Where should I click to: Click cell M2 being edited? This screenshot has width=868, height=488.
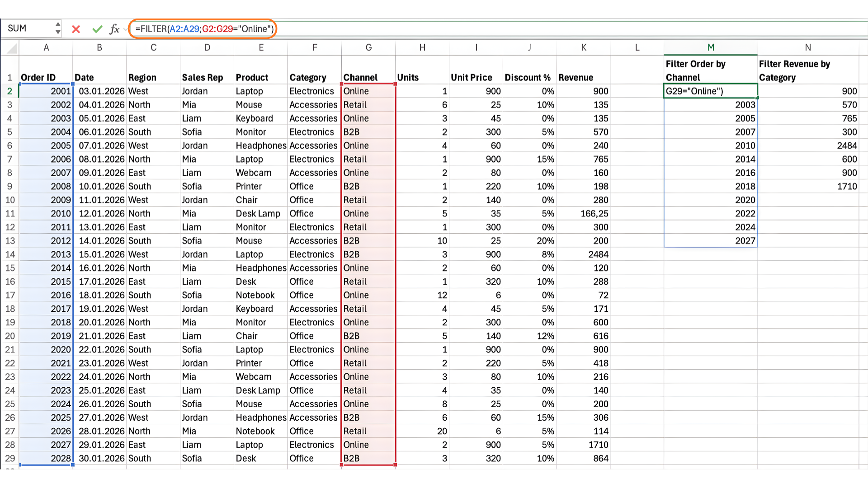pyautogui.click(x=710, y=91)
